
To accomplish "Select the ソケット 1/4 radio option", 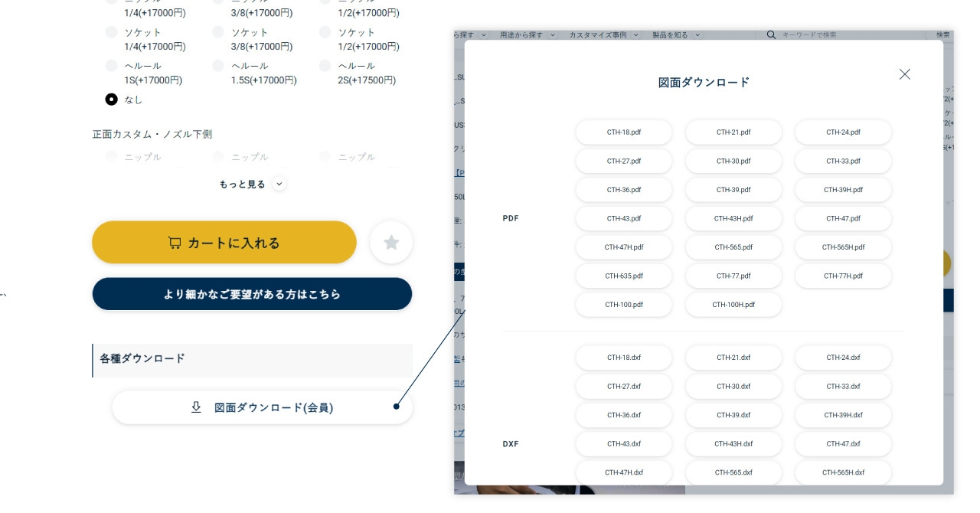I will coord(112,32).
